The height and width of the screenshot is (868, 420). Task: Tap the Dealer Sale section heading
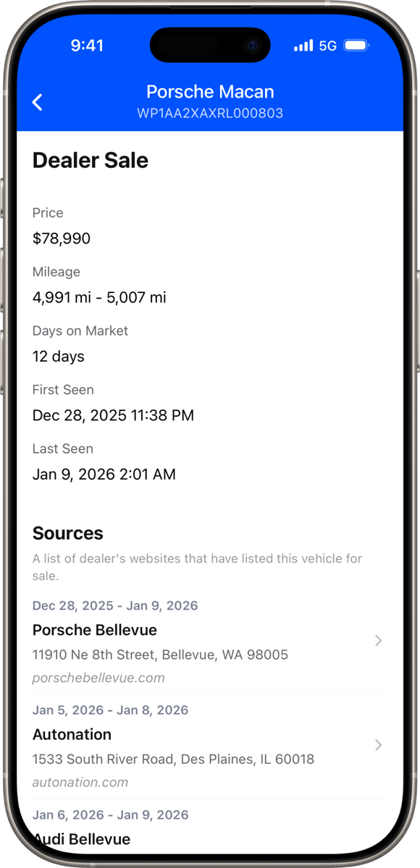[x=90, y=160]
